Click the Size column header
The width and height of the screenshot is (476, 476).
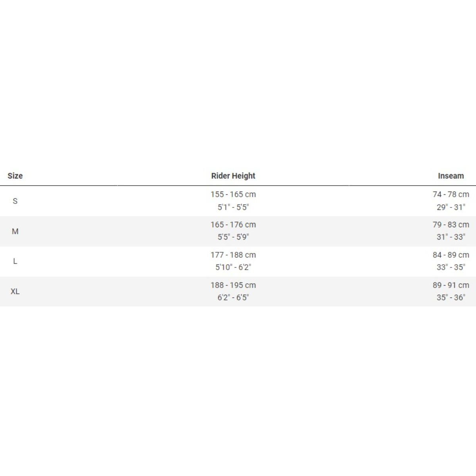pyautogui.click(x=15, y=176)
